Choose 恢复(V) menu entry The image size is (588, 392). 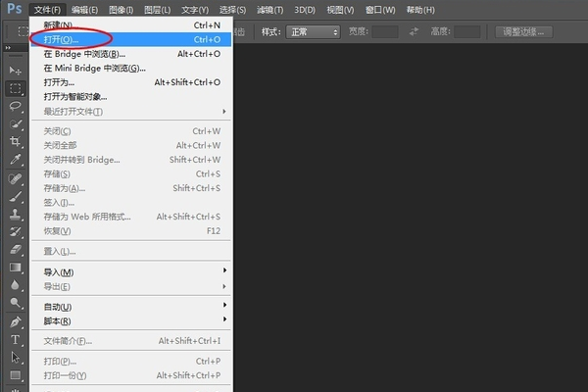point(131,230)
